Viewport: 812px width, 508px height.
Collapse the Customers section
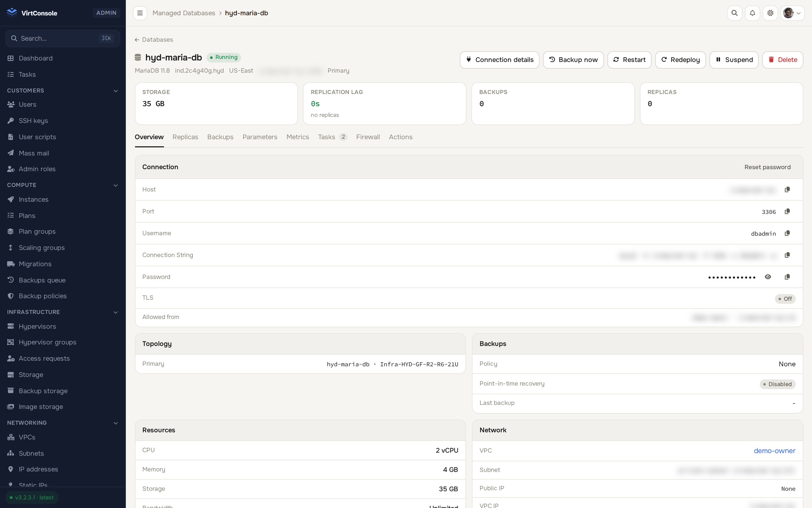(116, 91)
